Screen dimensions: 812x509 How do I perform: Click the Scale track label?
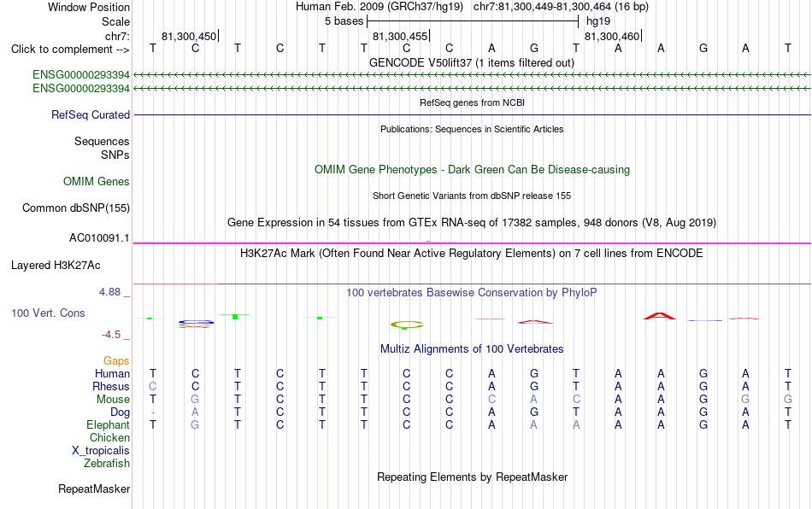(115, 21)
